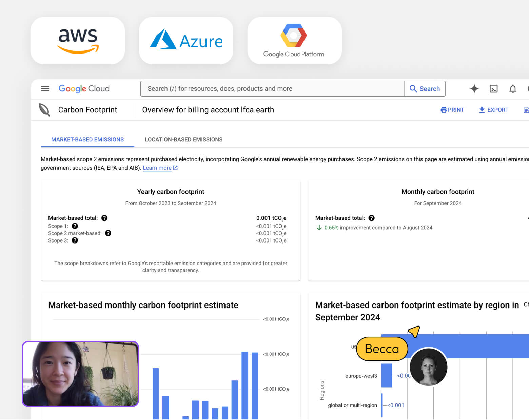Click help icon next to Scope 2 market-based
This screenshot has height=420, width=529.
coord(108,233)
